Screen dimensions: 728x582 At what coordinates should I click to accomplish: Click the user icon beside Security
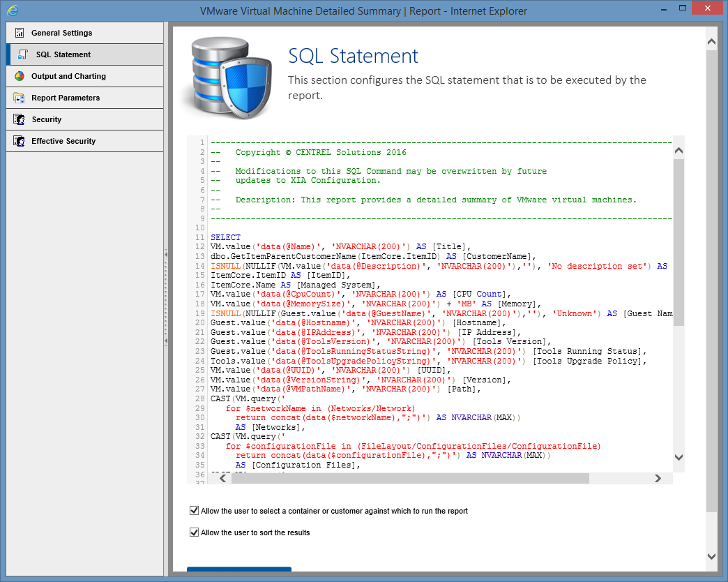pyautogui.click(x=20, y=119)
